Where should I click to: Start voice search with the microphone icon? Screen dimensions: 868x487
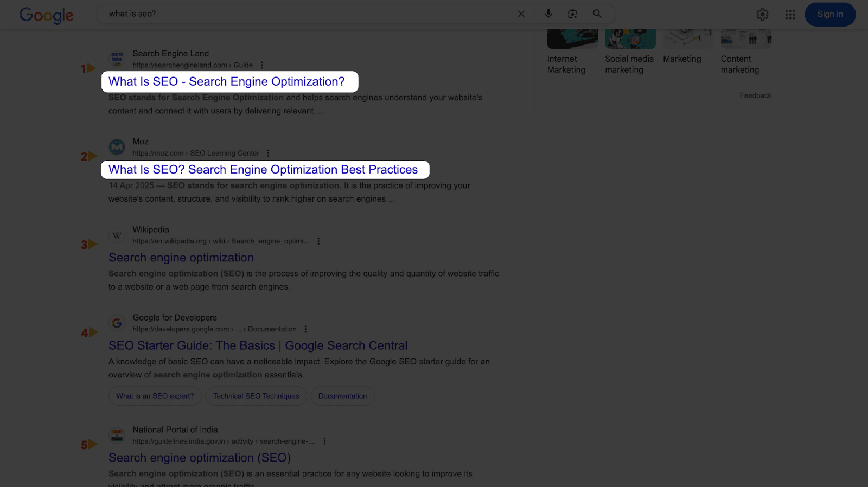[x=548, y=14]
